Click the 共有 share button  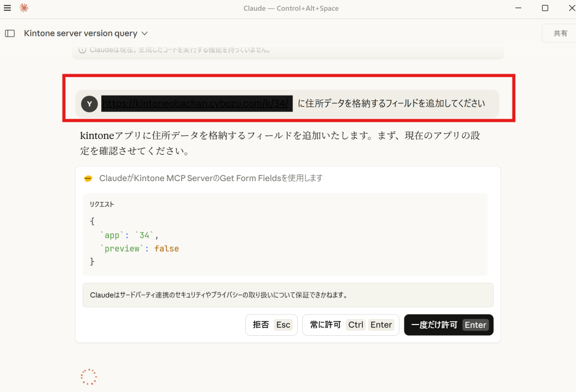[x=560, y=33]
